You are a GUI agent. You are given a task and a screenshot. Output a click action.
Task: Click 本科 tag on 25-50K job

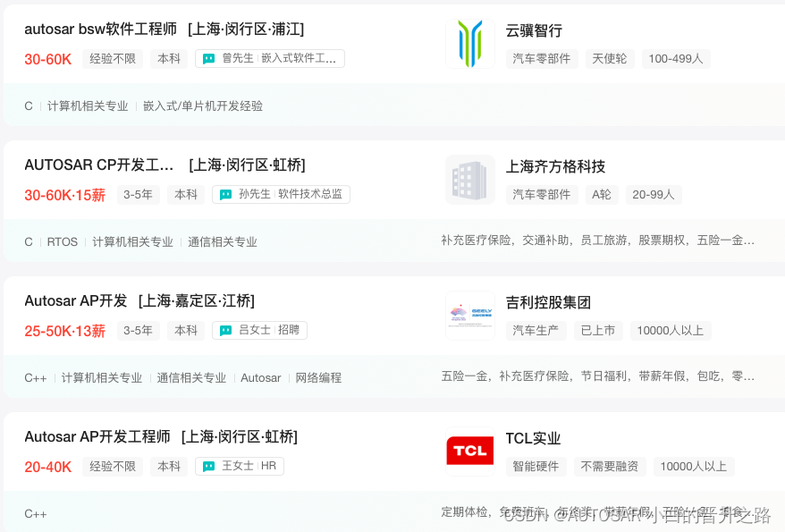click(186, 330)
